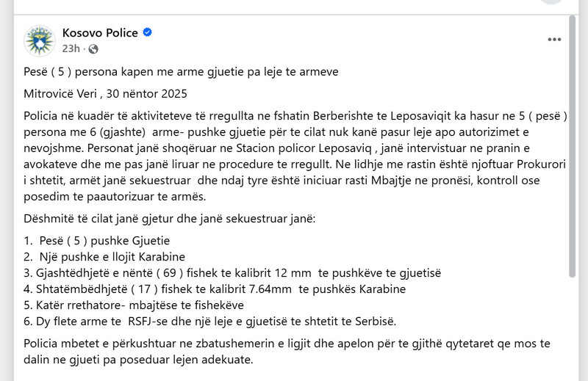Click the closing paragraph Policia mbetet e përkushtuar
The height and width of the screenshot is (381, 588).
click(x=287, y=352)
